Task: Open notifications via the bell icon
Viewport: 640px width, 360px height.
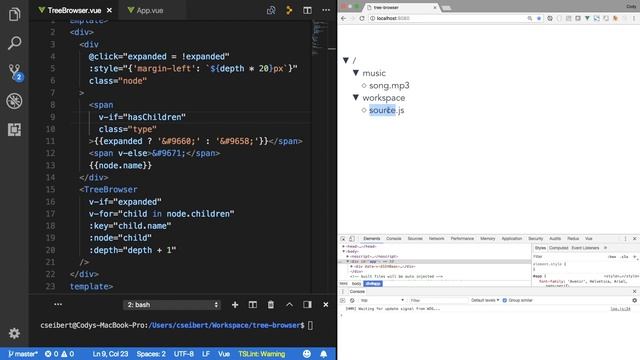Action: 323,354
